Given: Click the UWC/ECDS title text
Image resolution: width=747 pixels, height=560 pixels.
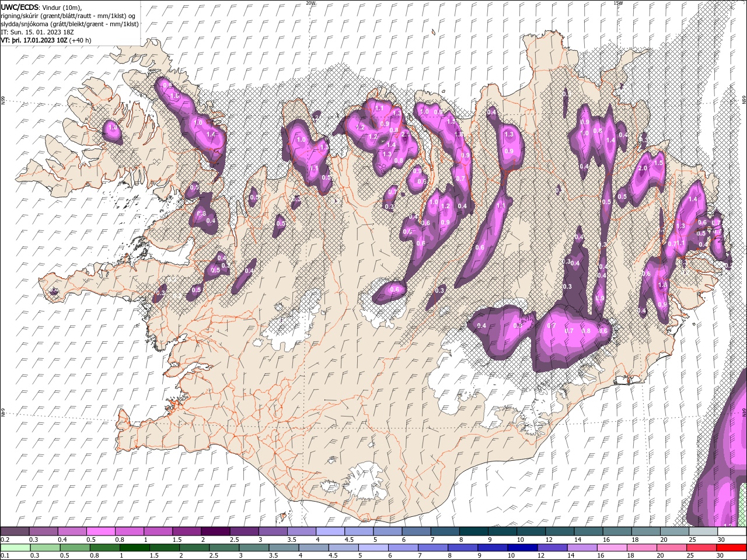Looking at the screenshot, I should click(19, 7).
